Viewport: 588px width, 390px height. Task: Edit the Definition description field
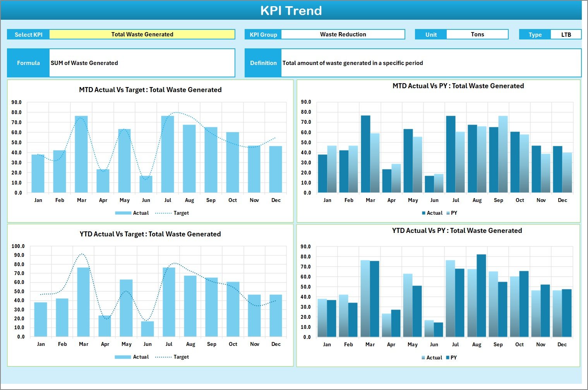coord(430,63)
